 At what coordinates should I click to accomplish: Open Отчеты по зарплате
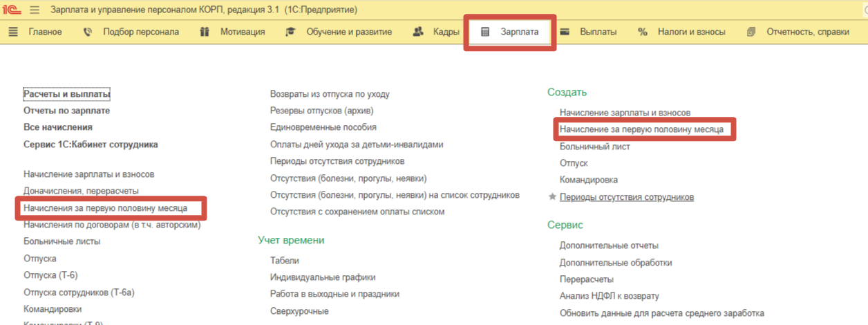[x=67, y=111]
